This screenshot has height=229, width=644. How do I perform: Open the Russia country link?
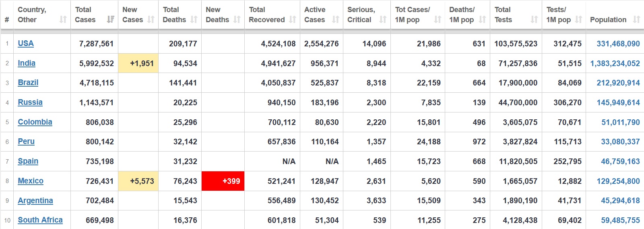point(30,102)
